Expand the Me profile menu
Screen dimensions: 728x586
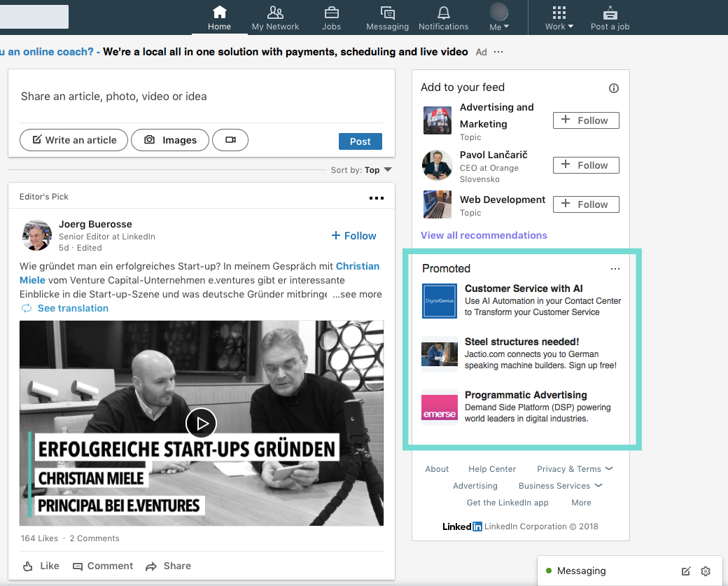click(499, 18)
